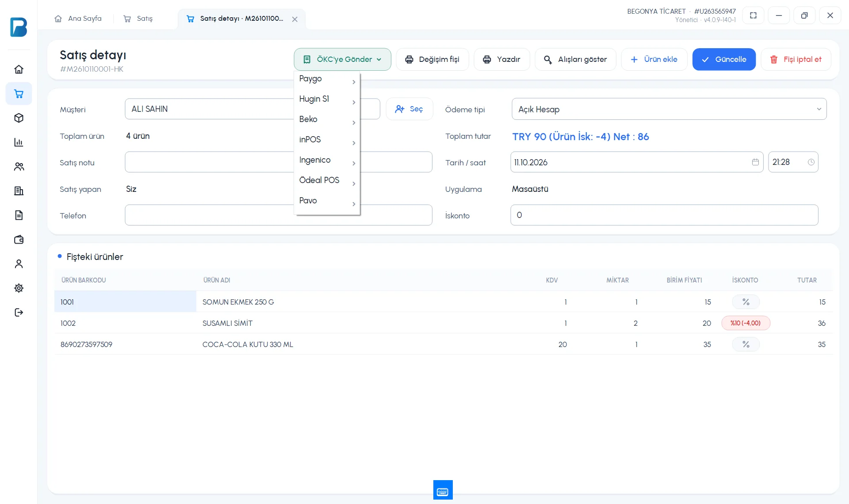Screen dimensions: 849x504
Task: Expand the Beko submenu
Action: point(327,120)
